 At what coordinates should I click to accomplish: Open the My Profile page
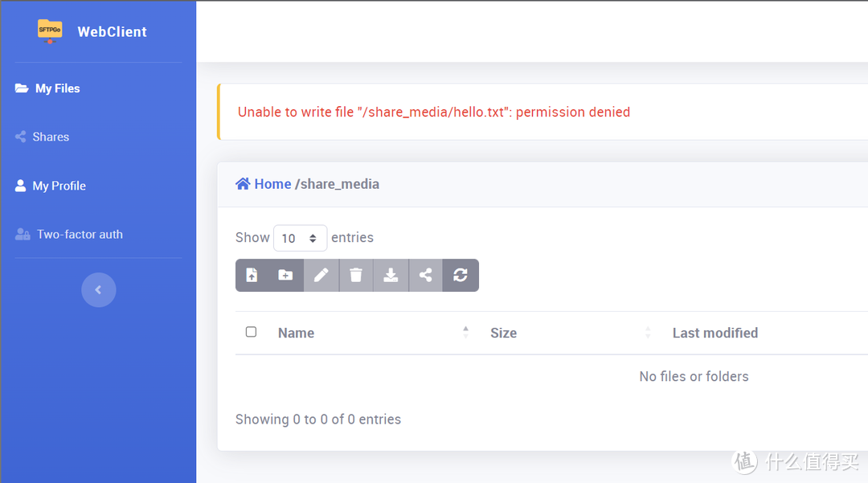58,186
